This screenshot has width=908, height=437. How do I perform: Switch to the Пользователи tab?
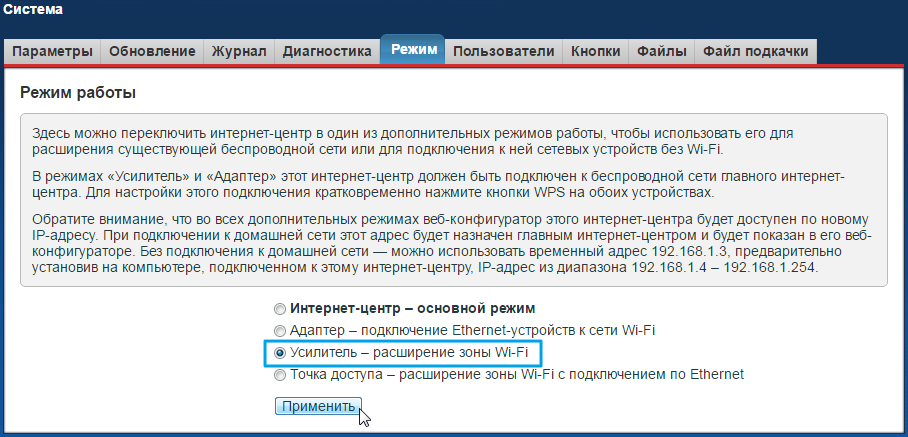503,51
